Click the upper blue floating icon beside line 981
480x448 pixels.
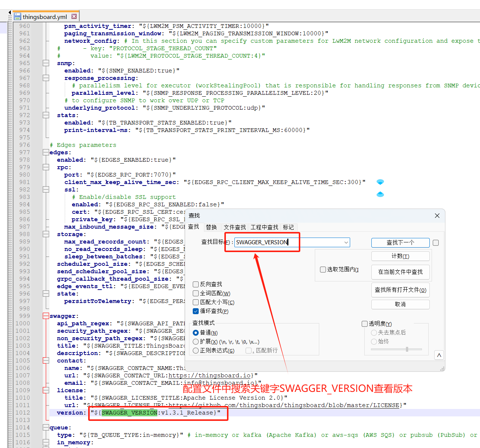380,182
